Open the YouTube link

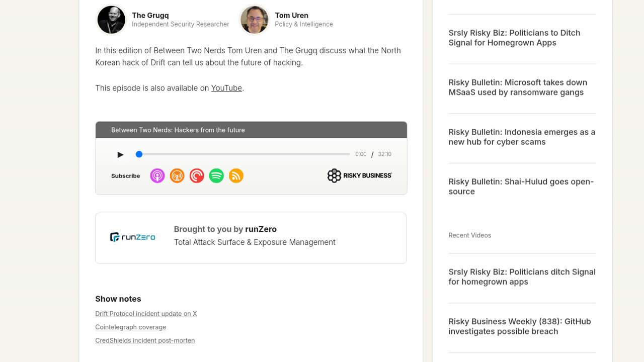(x=226, y=88)
